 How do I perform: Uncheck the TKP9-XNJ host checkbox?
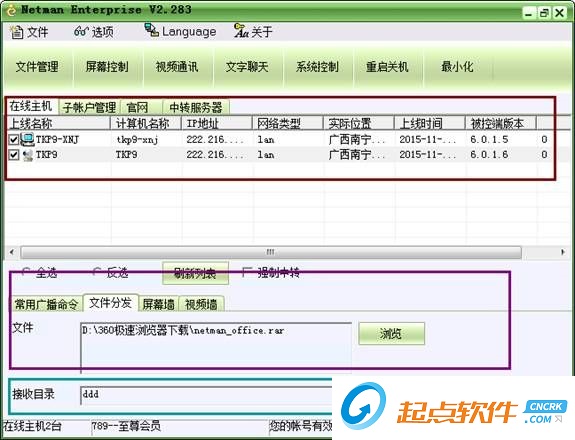[14, 140]
